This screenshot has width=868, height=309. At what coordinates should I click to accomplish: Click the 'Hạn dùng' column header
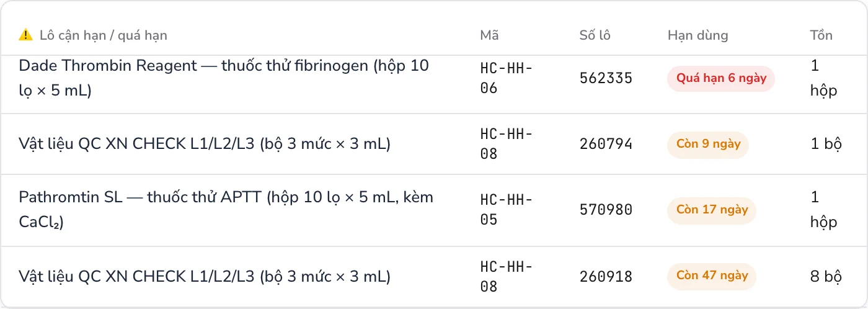[x=697, y=35]
